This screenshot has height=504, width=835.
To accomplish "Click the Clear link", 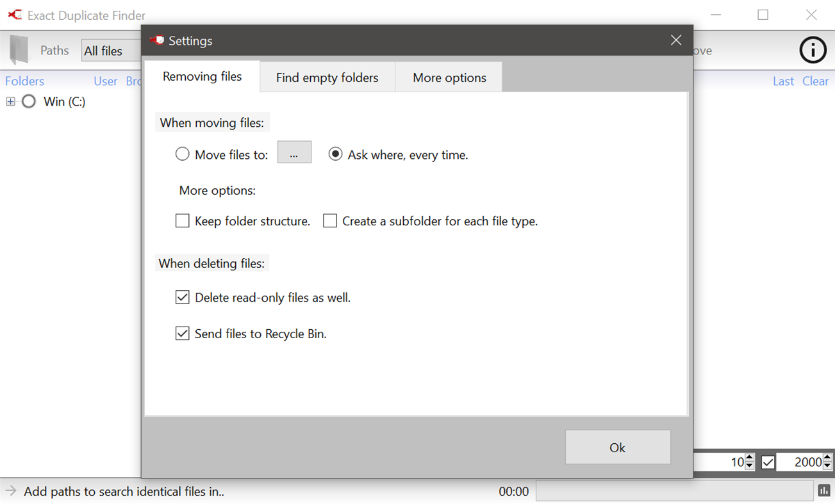I will [x=815, y=81].
